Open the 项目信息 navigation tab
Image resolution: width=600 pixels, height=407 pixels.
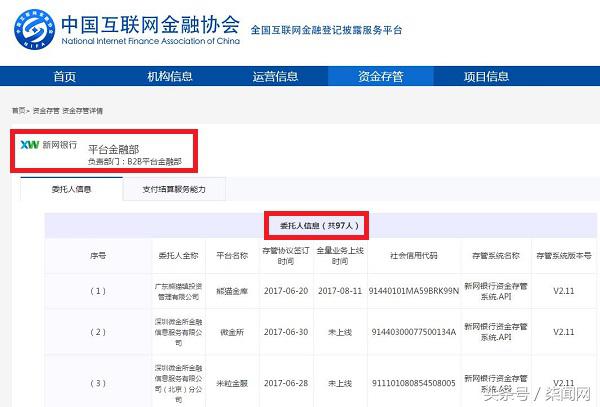click(486, 76)
